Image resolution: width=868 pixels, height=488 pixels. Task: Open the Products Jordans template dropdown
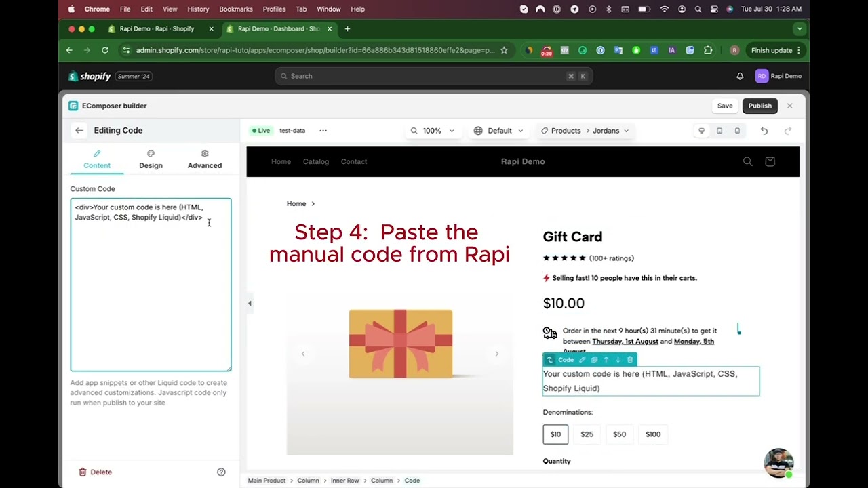tap(585, 131)
